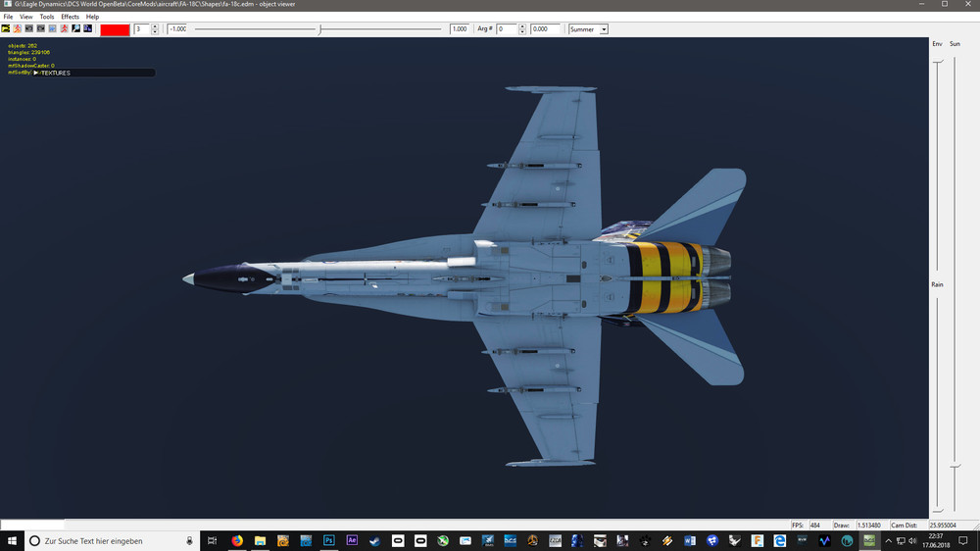Open Microsoft Word from the taskbar
The image size is (980, 551).
[689, 541]
